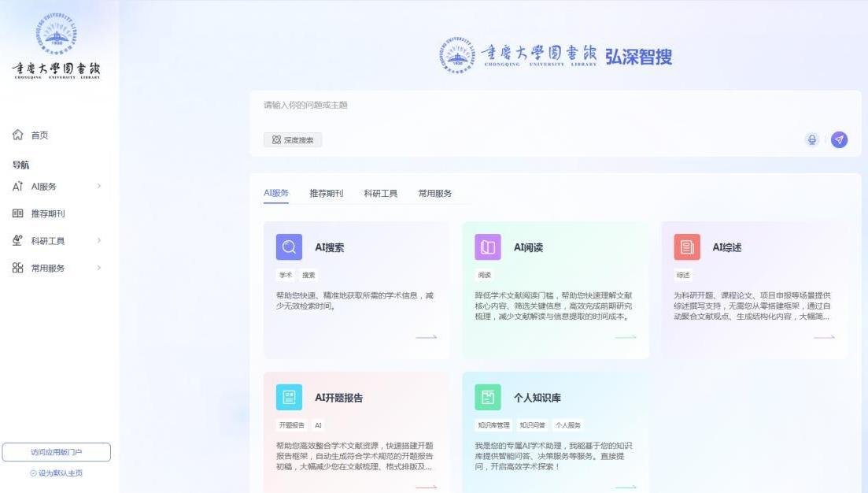Screen dimensions: 868x493
Task: Click the 个人知识库 green icon
Action: pyautogui.click(x=488, y=398)
